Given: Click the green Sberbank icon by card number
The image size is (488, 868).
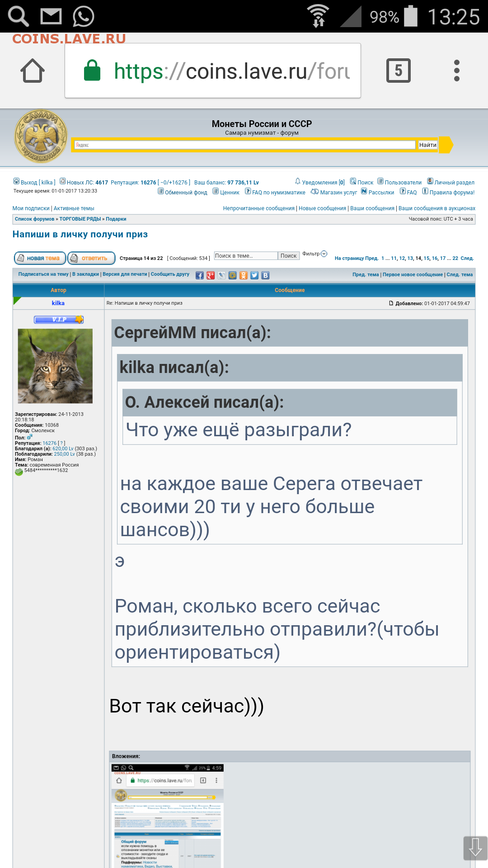Looking at the screenshot, I should 19,472.
